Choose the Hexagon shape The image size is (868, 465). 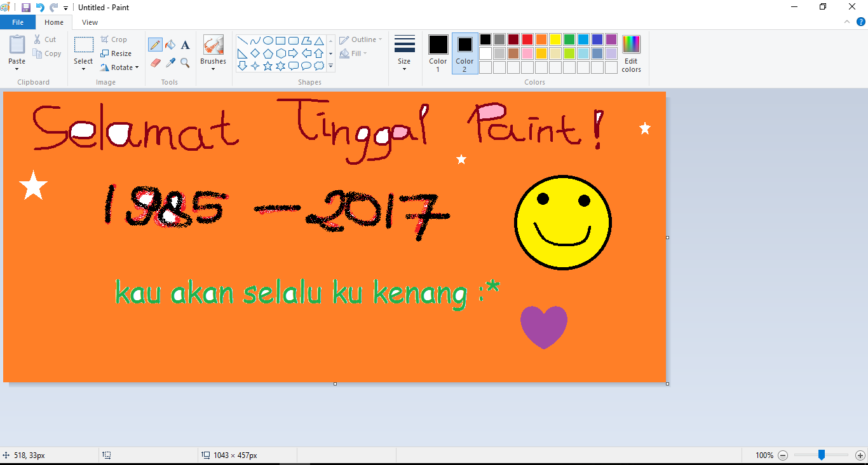pyautogui.click(x=280, y=53)
